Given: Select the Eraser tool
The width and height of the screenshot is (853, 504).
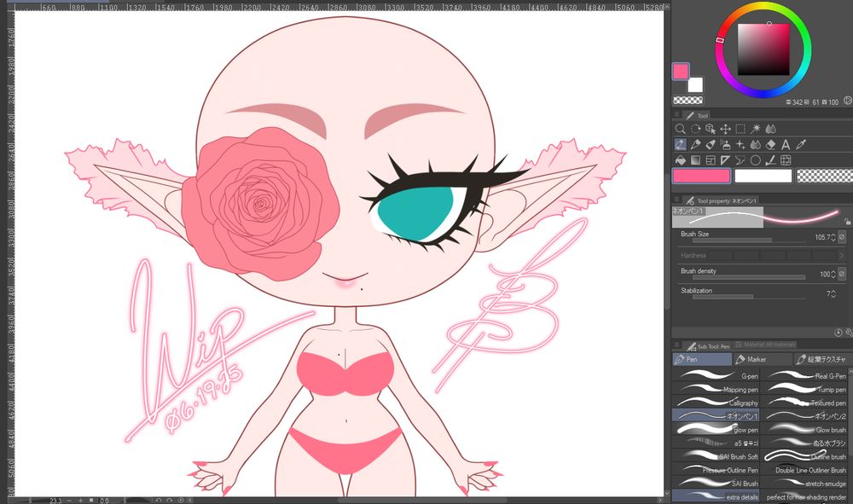Looking at the screenshot, I should pyautogui.click(x=771, y=145).
